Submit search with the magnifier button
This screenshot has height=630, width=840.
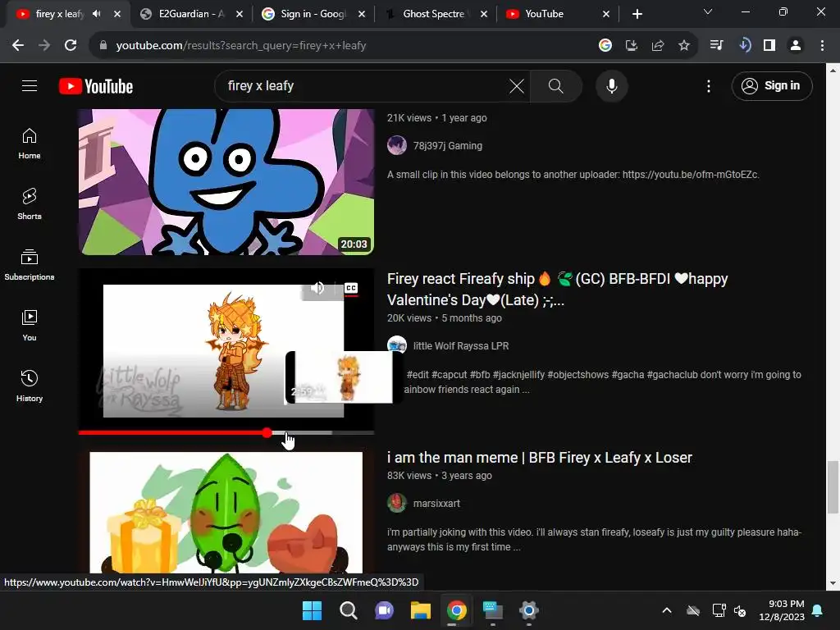coord(556,85)
